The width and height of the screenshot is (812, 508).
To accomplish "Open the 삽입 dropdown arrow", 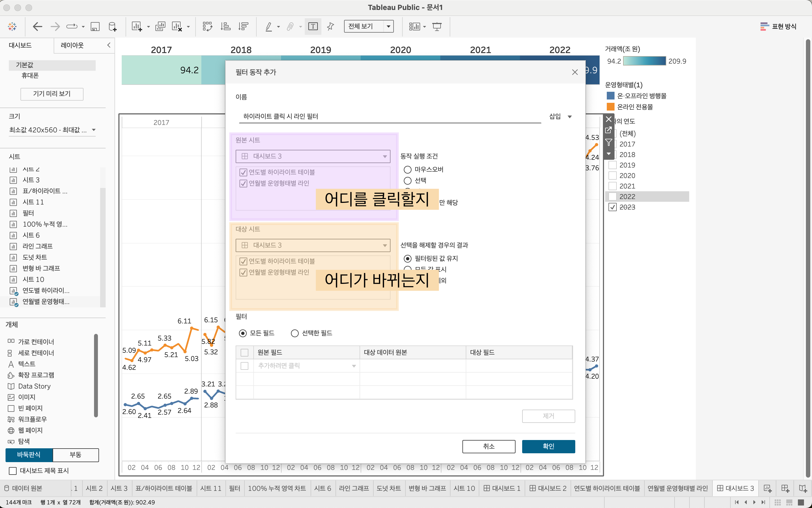I will 570,117.
